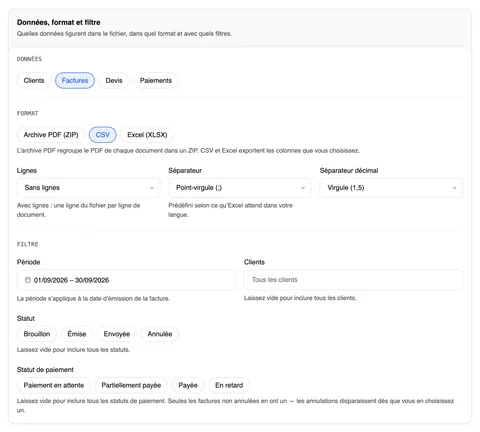Click the Statut de paiement label
Image resolution: width=480 pixels, height=432 pixels.
click(45, 370)
